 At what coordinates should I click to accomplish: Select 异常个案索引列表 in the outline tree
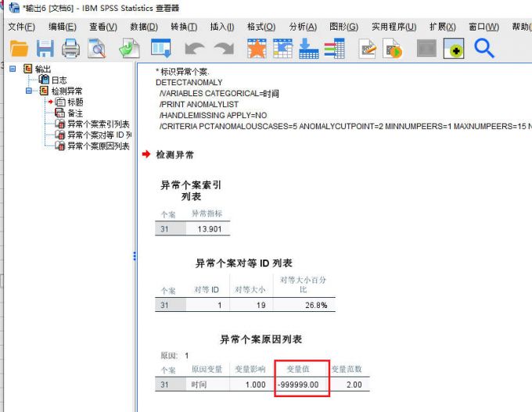coord(99,124)
